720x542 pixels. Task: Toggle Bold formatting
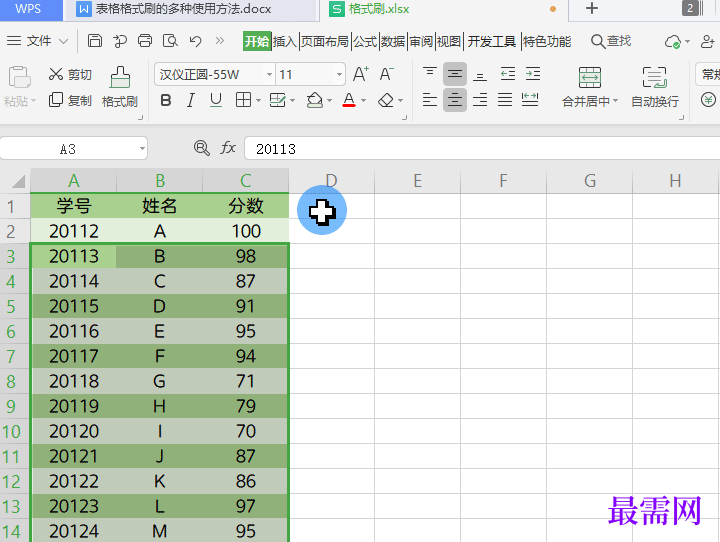(x=166, y=100)
